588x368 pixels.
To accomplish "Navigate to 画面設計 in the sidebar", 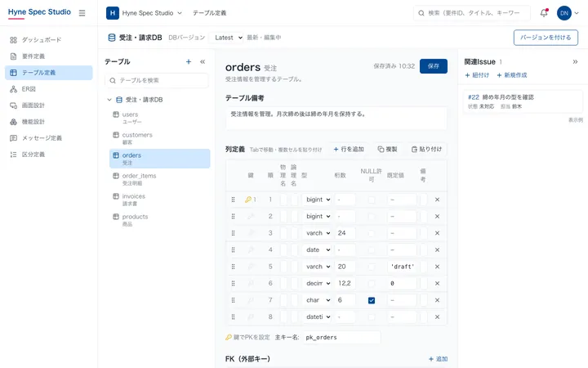I will pos(49,105).
